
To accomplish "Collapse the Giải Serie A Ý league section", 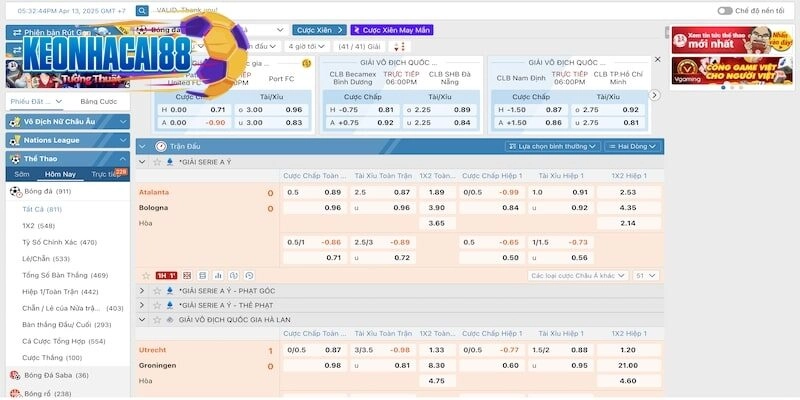I will tap(143, 161).
